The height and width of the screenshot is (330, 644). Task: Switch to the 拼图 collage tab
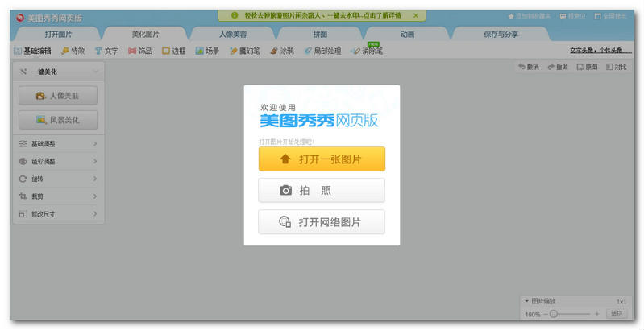coord(320,35)
